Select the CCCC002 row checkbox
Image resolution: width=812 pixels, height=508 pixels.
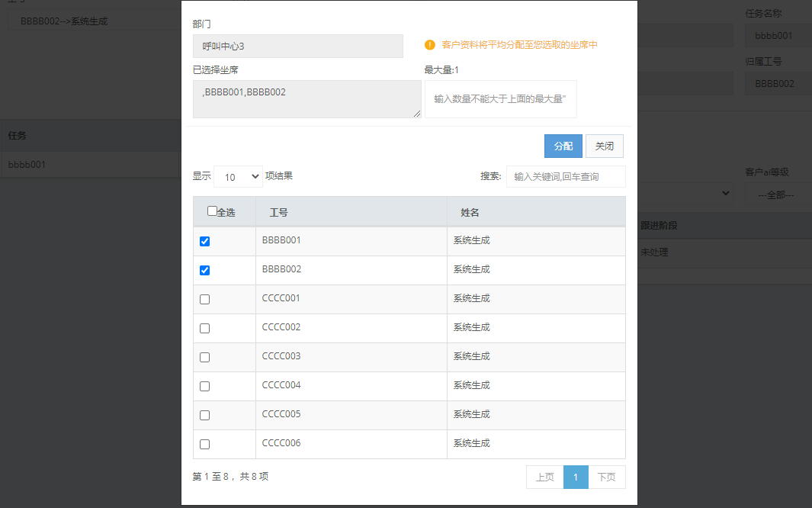(x=204, y=328)
